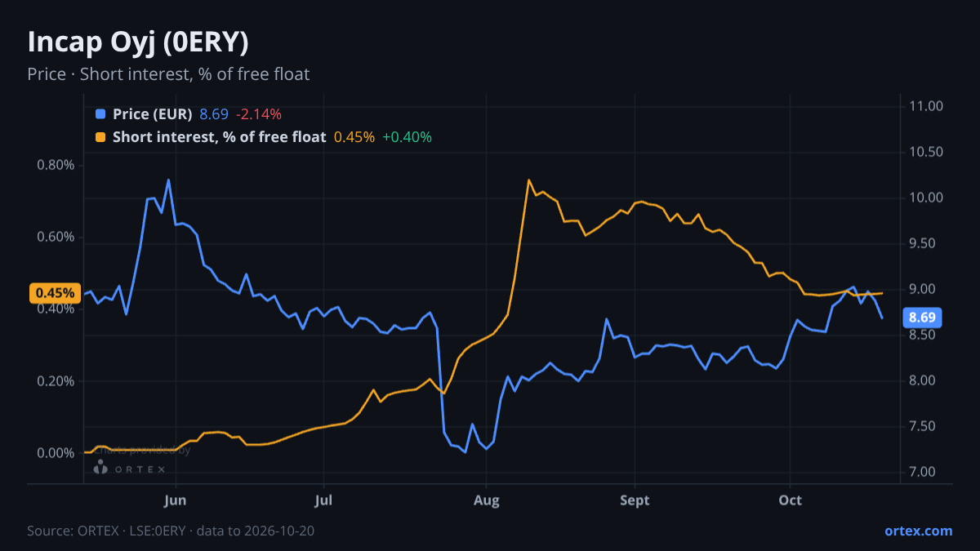Click the orange 0.45% left axis badge
The image size is (980, 551).
[55, 293]
